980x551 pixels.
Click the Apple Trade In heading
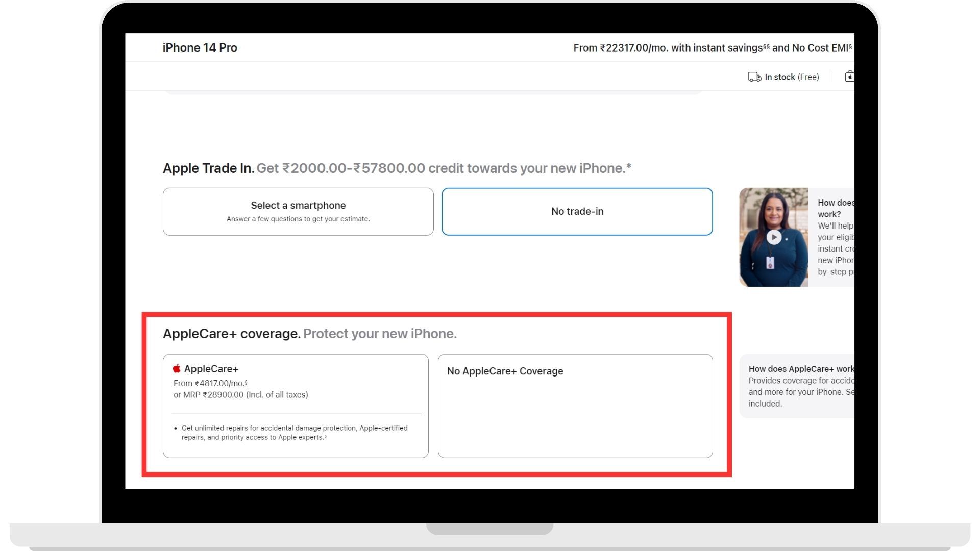point(208,168)
